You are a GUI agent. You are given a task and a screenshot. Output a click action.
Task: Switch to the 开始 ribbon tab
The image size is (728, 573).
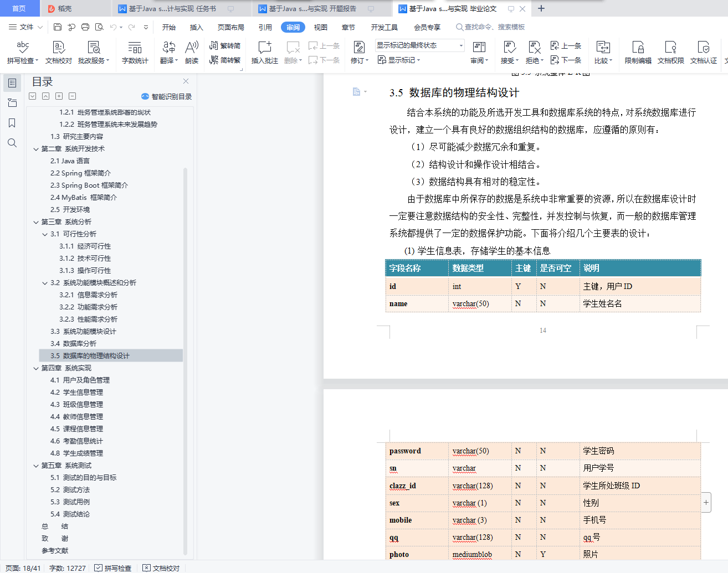(x=169, y=27)
